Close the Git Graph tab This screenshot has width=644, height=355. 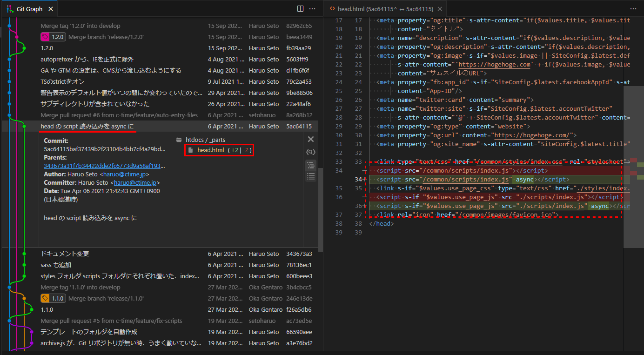[51, 9]
